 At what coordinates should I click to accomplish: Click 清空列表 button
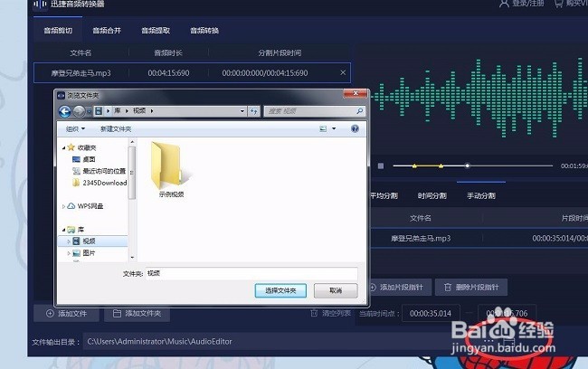point(331,313)
